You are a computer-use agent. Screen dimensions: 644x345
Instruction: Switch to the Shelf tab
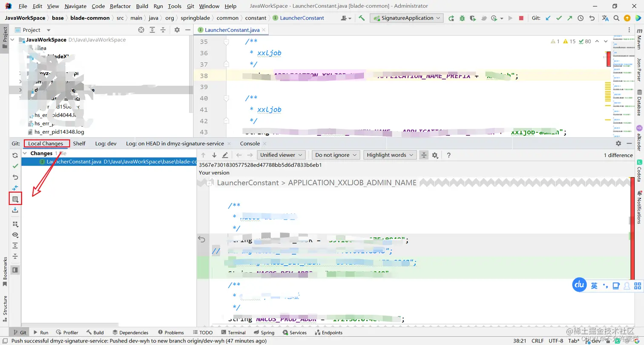click(79, 144)
